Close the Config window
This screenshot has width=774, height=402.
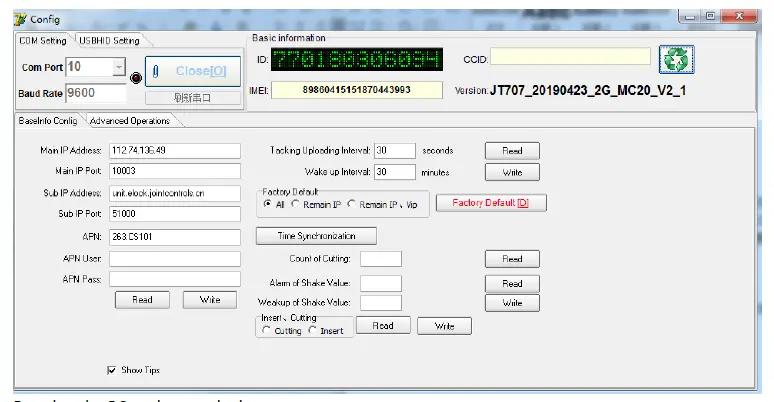[x=738, y=16]
